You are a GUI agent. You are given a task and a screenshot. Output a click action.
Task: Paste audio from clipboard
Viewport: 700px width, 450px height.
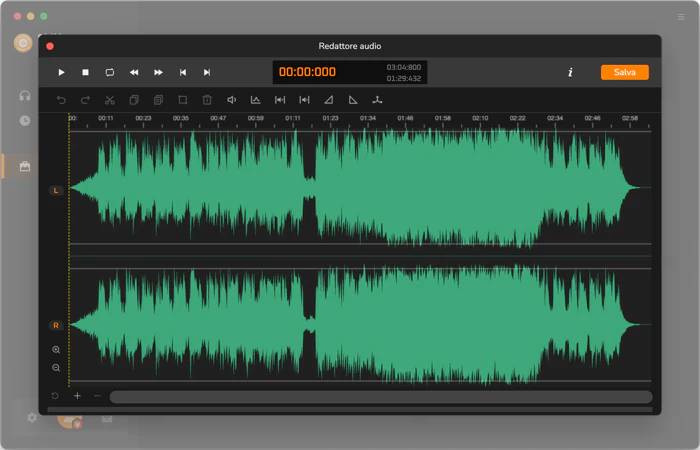click(158, 100)
